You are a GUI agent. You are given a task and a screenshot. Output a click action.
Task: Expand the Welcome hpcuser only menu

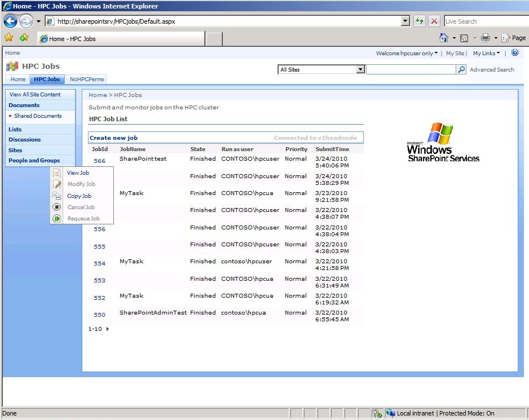point(406,53)
